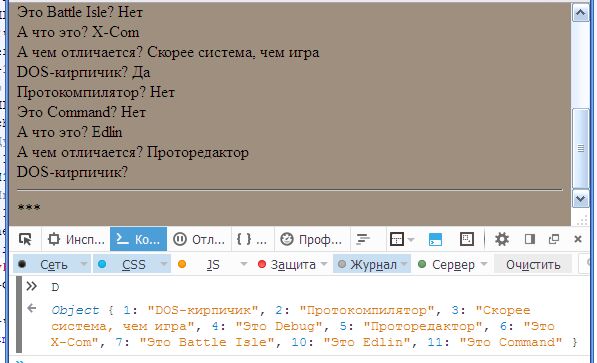Click the console input line 'D'
This screenshot has width=597, height=363.
point(55,287)
